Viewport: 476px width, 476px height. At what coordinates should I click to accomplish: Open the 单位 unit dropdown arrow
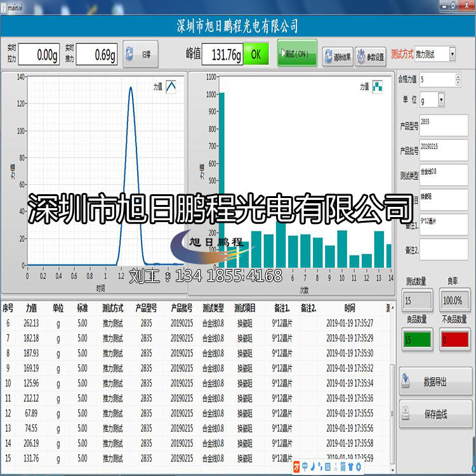click(x=441, y=99)
